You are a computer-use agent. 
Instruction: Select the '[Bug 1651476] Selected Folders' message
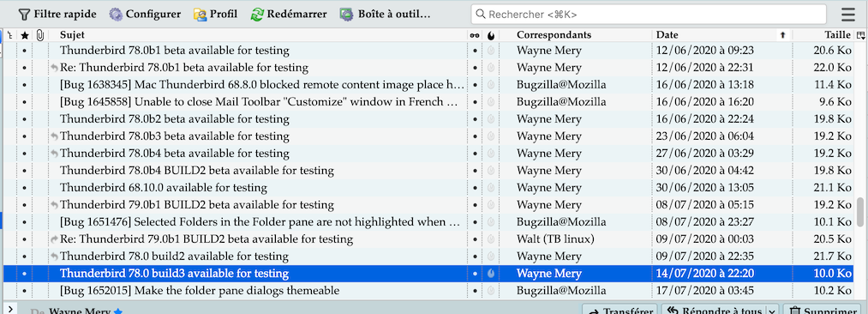tap(260, 222)
